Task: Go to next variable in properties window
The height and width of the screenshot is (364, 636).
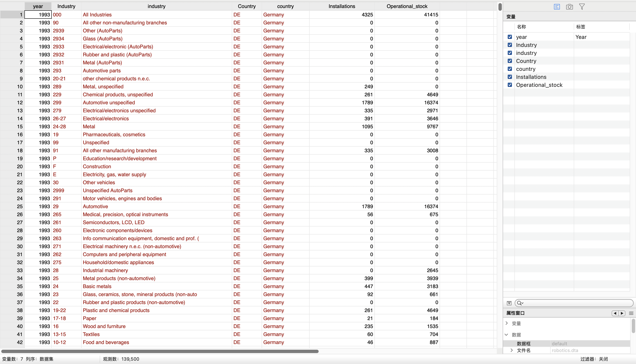Action: [622, 313]
